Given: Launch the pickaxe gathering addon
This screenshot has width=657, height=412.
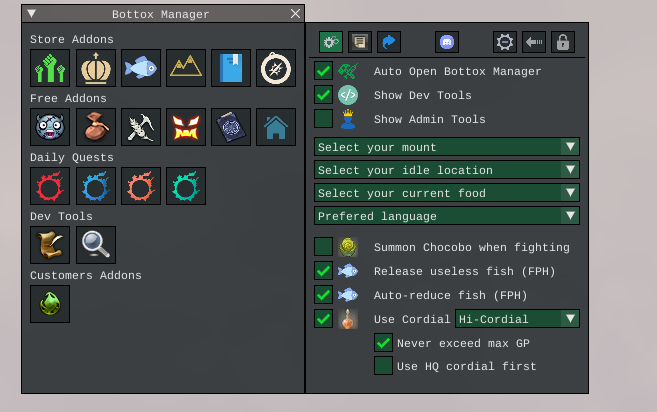Looking at the screenshot, I should 140,127.
